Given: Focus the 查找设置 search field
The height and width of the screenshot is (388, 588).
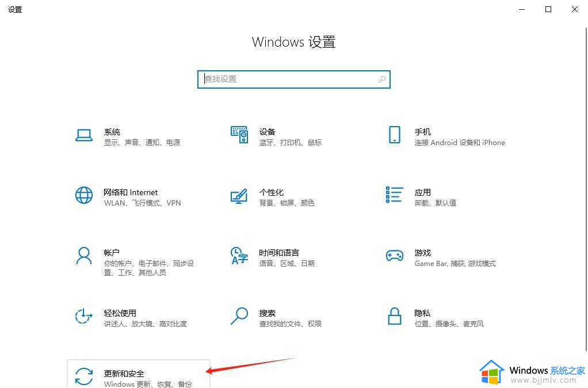Looking at the screenshot, I should (x=294, y=79).
